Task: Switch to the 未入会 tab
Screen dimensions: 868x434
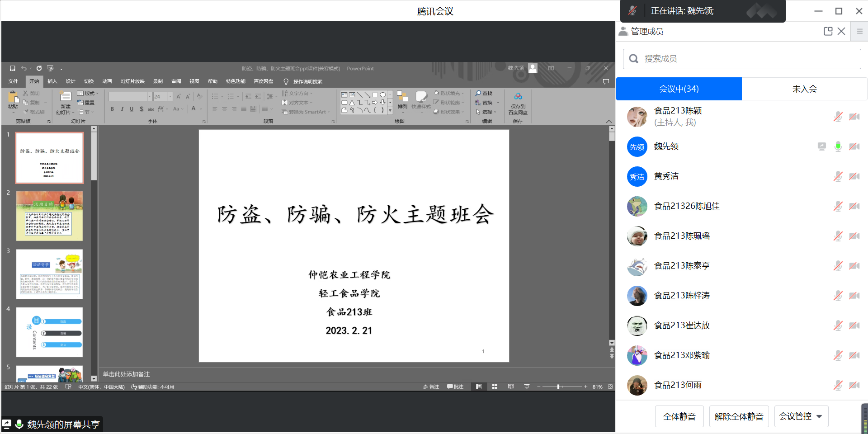Action: point(804,89)
